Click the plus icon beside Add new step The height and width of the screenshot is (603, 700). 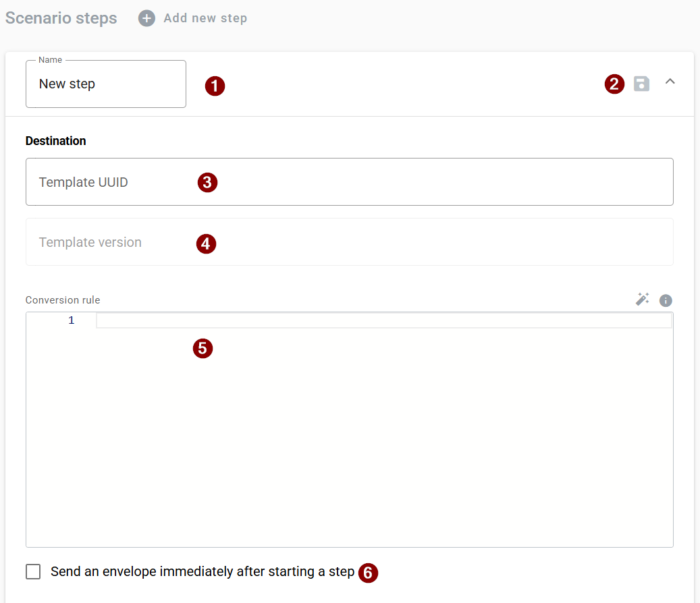tap(146, 18)
